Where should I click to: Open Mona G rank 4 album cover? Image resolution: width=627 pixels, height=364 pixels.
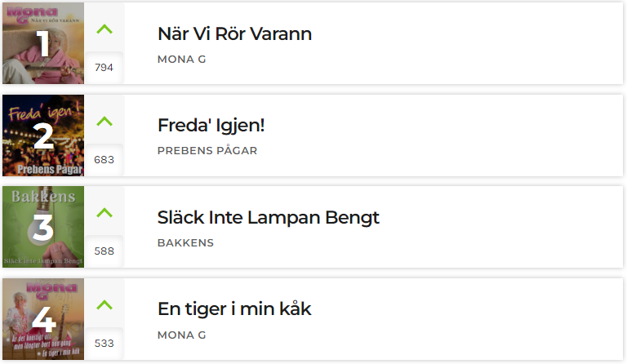pyautogui.click(x=43, y=319)
